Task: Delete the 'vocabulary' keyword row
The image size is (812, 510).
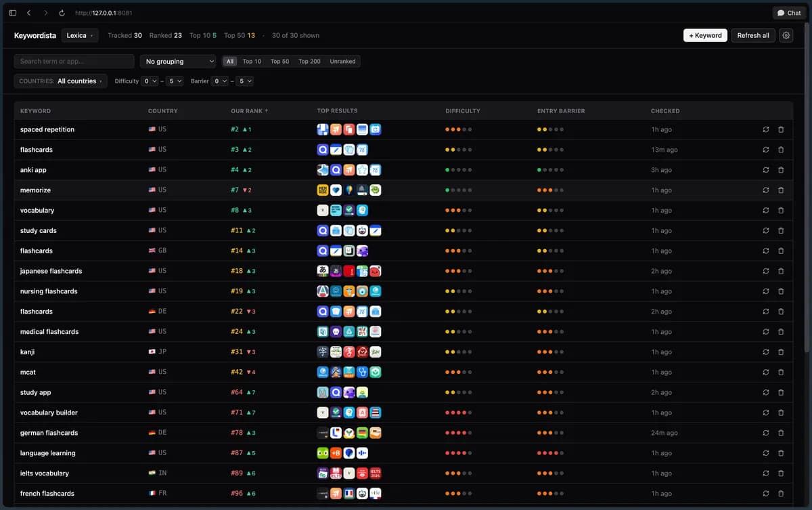Action: 781,211
